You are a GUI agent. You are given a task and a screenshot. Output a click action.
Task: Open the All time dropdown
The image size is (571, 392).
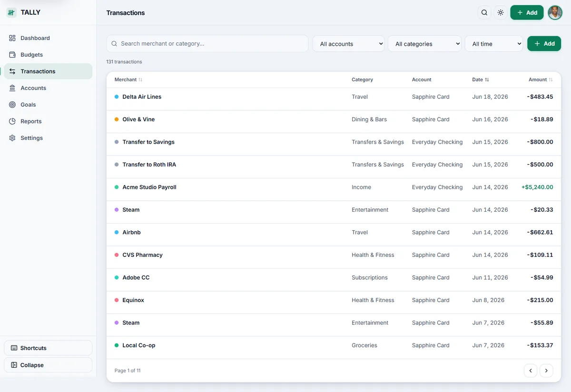point(494,44)
